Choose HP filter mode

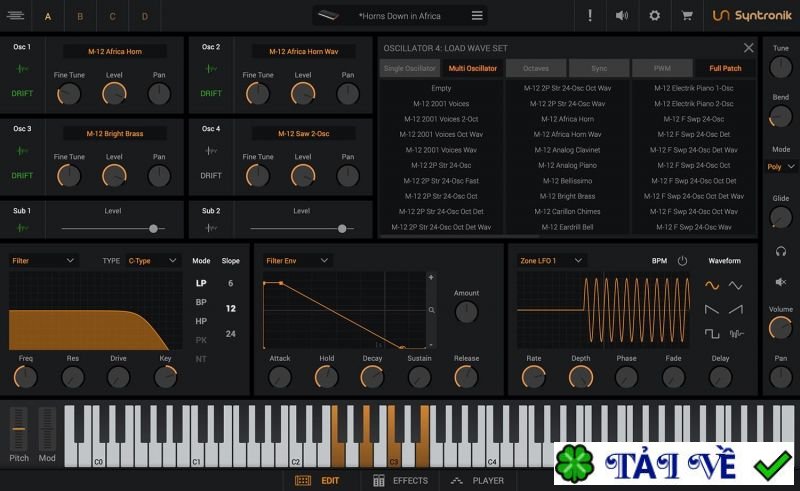(201, 321)
